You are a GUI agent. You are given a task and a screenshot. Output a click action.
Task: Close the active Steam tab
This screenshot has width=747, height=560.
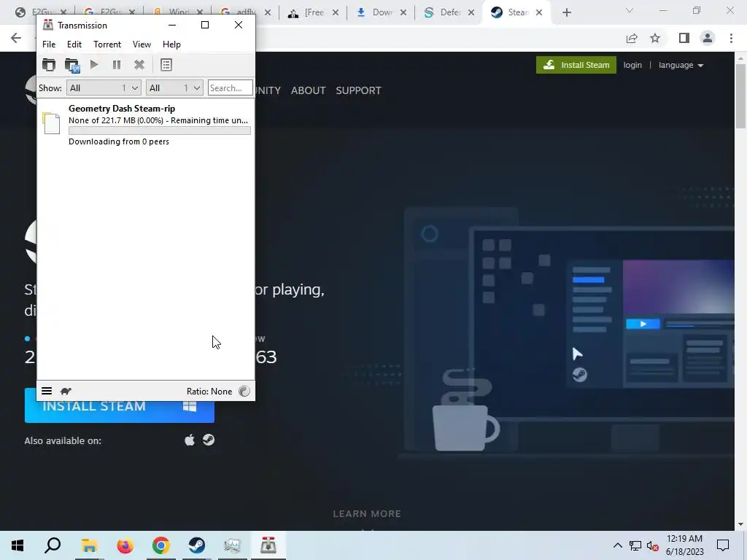click(x=539, y=12)
